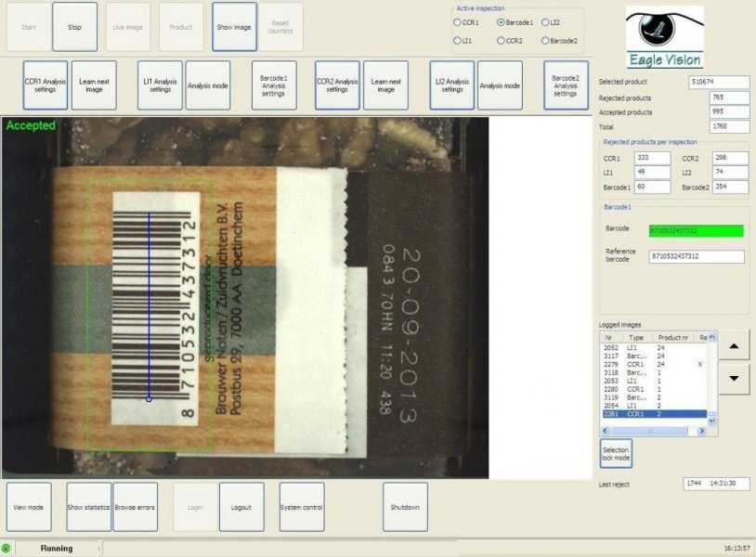Image resolution: width=756 pixels, height=557 pixels.
Task: Open Barcode2 Analysis settings
Action: 566,85
